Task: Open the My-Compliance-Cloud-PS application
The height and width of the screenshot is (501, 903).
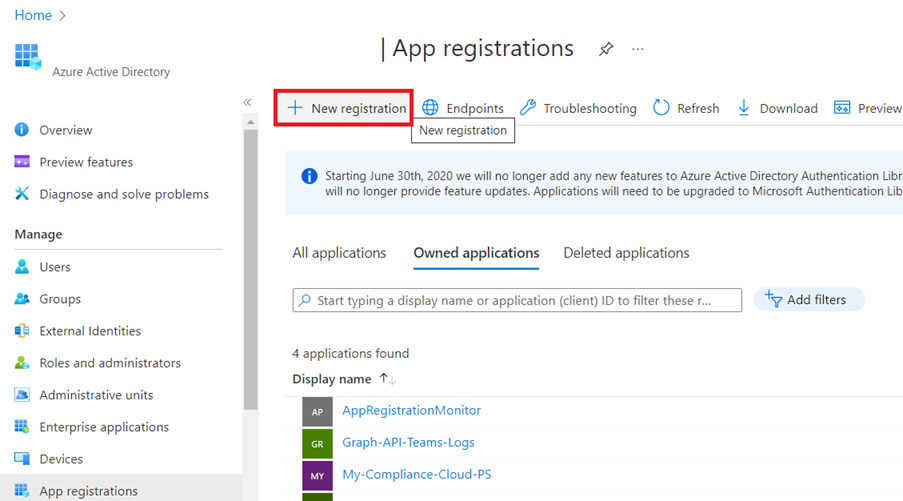Action: point(416,475)
